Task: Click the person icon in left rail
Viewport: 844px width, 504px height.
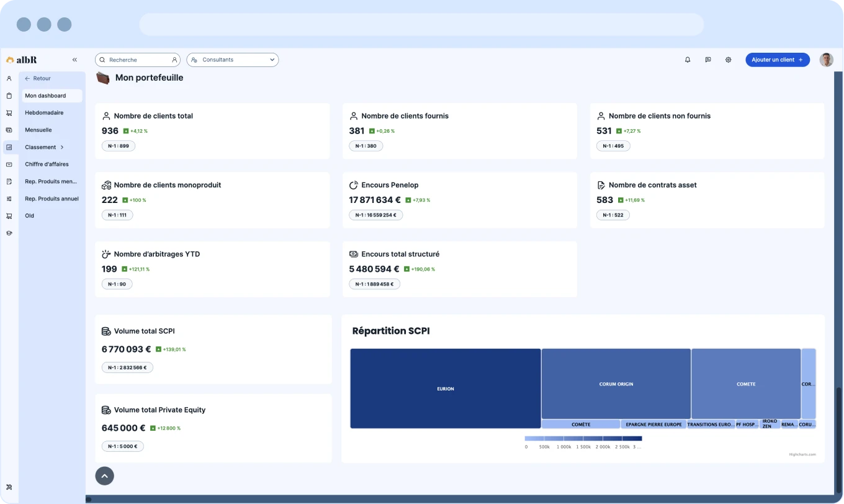Action: (x=9, y=79)
